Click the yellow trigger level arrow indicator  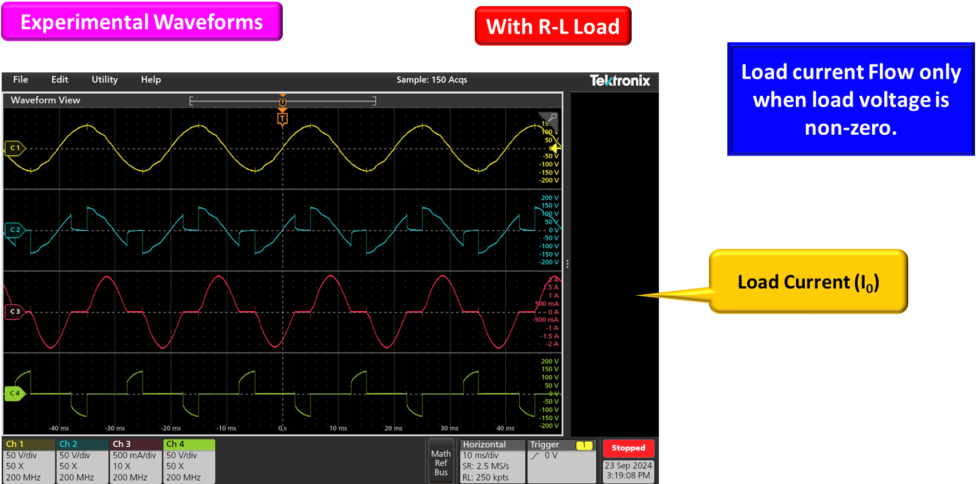click(555, 148)
